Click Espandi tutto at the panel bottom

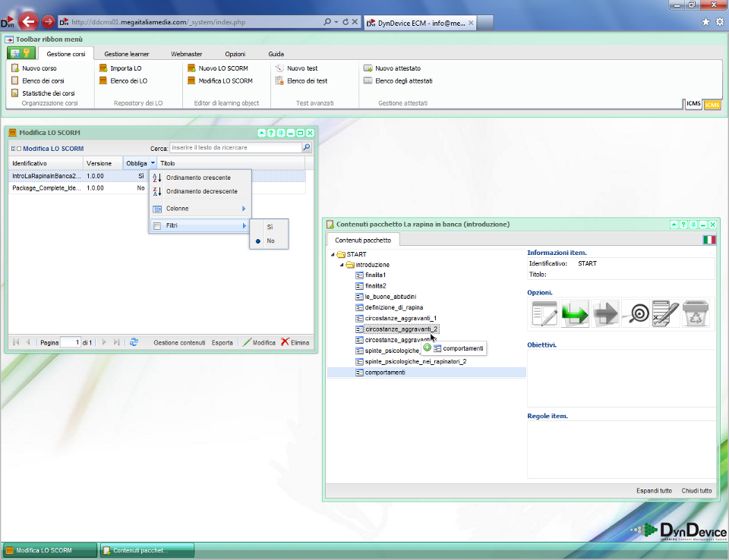pyautogui.click(x=654, y=490)
